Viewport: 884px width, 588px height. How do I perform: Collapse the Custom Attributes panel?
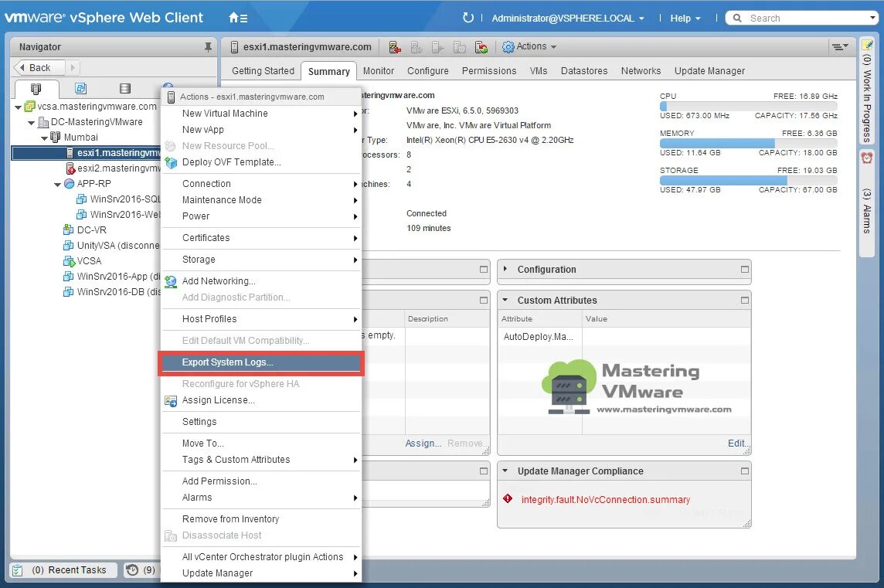[505, 300]
